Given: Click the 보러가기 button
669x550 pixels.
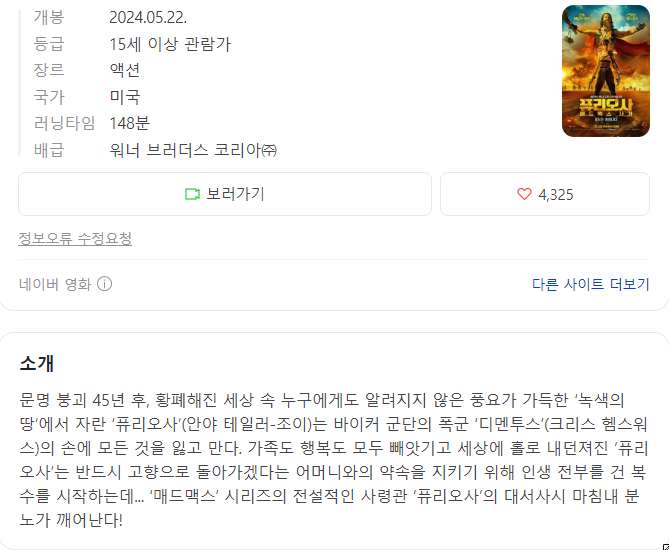Looking at the screenshot, I should point(225,194).
